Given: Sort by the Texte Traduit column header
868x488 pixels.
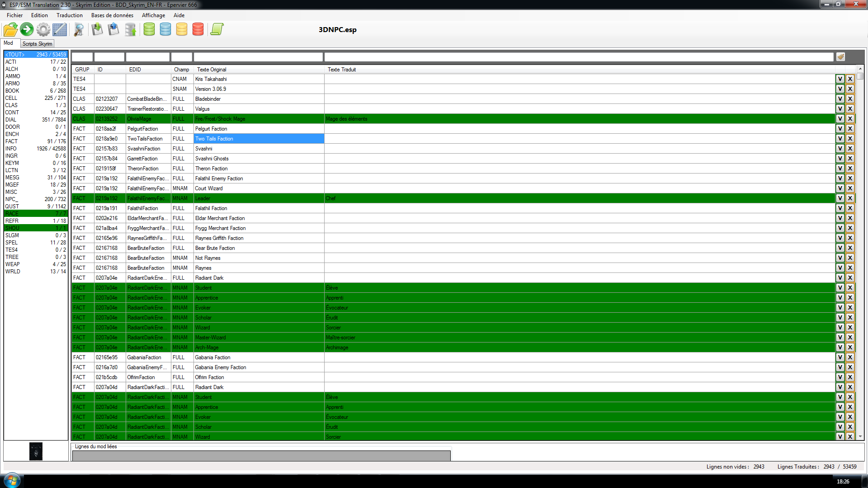Looking at the screenshot, I should pyautogui.click(x=580, y=70).
